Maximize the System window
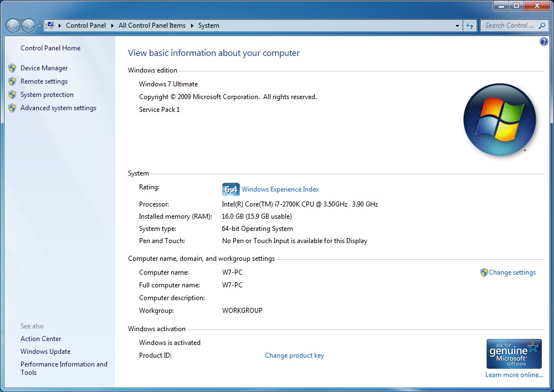The height and width of the screenshot is (392, 554). [x=516, y=6]
